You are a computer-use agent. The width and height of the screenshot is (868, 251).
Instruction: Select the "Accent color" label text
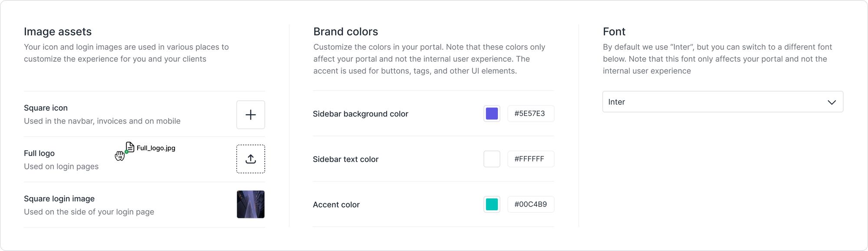tap(336, 205)
